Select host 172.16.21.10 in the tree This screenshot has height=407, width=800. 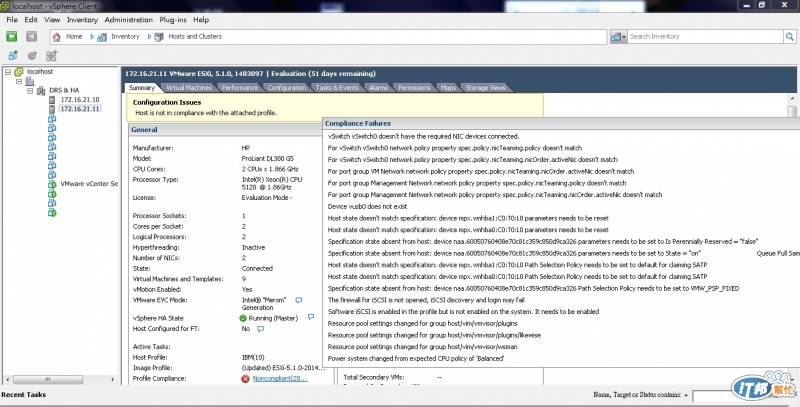point(80,99)
